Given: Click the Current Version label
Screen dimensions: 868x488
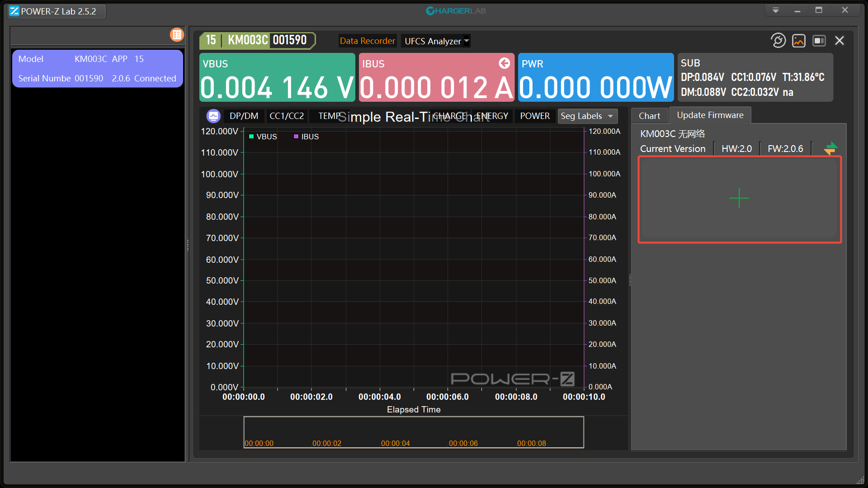Looking at the screenshot, I should point(673,149).
